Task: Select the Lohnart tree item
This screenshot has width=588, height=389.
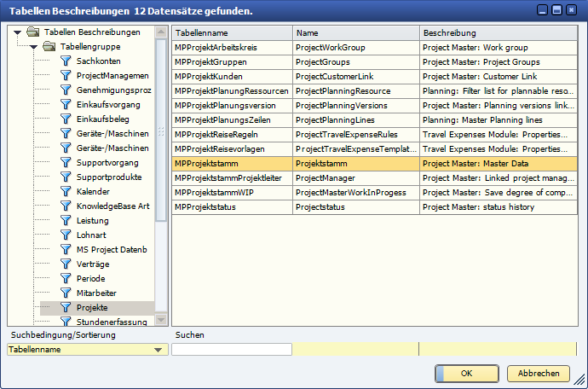Action: click(91, 235)
